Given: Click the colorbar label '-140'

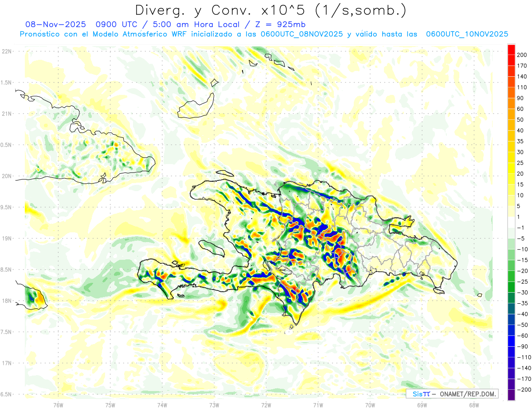Looking at the screenshot, I should coord(524,368).
